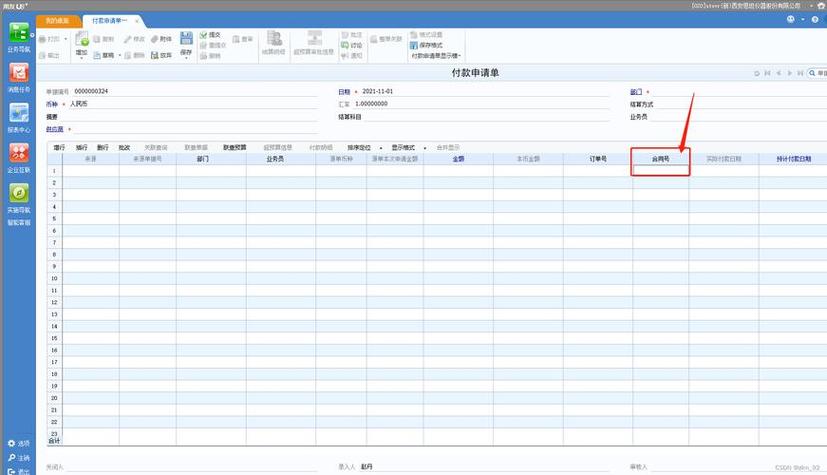Select row number 12 in the grid

(x=54, y=302)
